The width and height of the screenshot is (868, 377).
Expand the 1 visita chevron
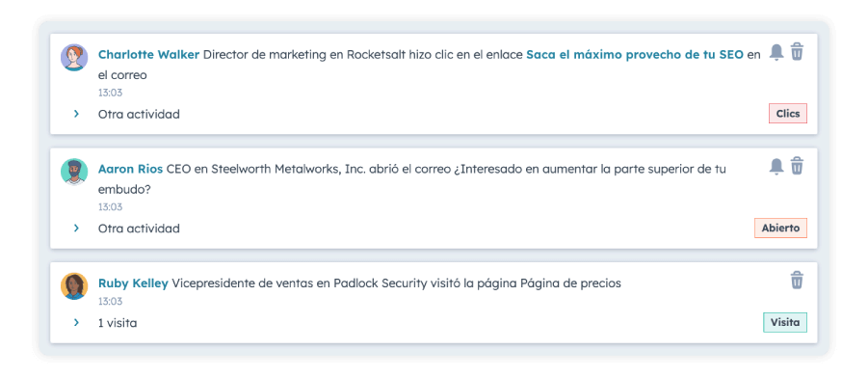[x=76, y=322]
